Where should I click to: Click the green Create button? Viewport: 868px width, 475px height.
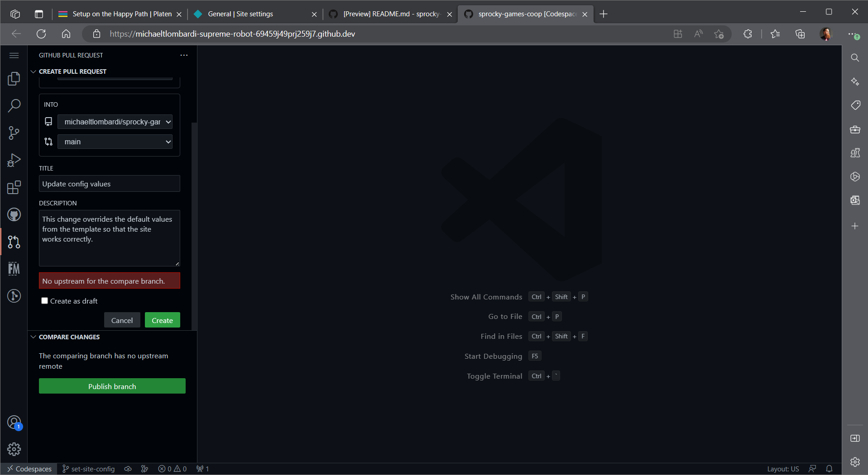[162, 320]
